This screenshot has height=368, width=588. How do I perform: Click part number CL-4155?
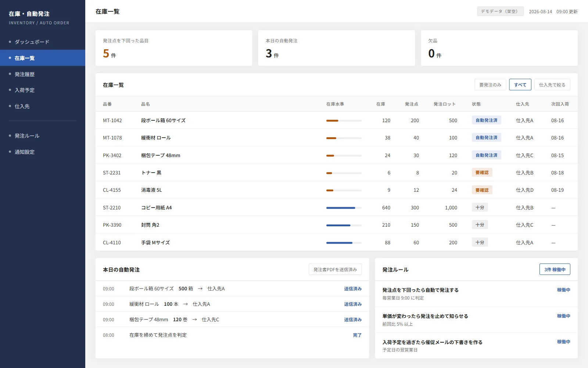112,190
